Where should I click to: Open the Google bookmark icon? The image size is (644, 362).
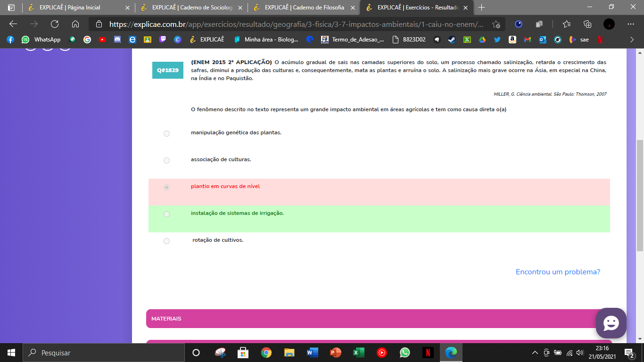tap(87, 40)
